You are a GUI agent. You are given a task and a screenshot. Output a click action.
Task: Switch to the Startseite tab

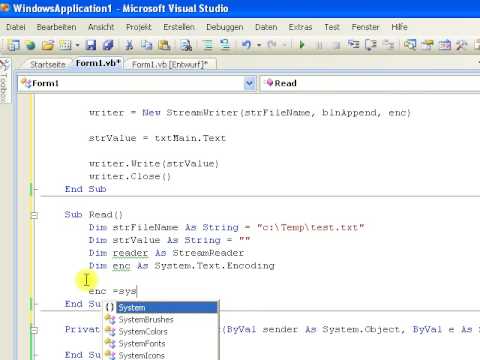(48, 64)
